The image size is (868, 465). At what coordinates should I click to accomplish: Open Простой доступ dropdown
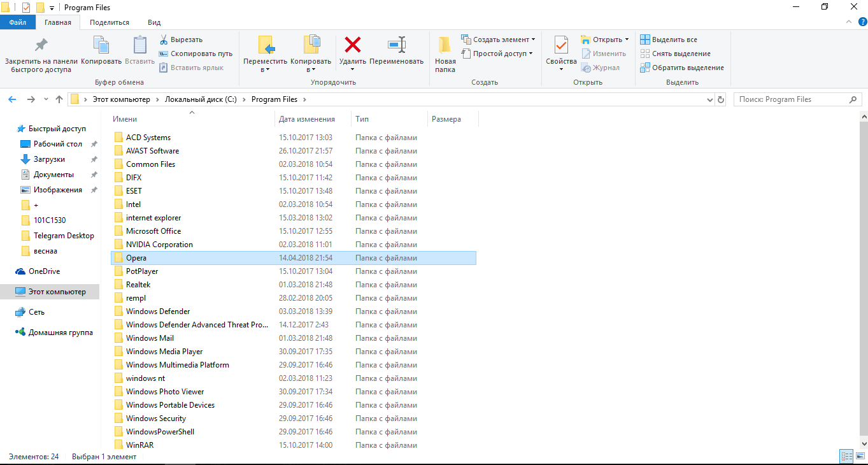pyautogui.click(x=498, y=54)
